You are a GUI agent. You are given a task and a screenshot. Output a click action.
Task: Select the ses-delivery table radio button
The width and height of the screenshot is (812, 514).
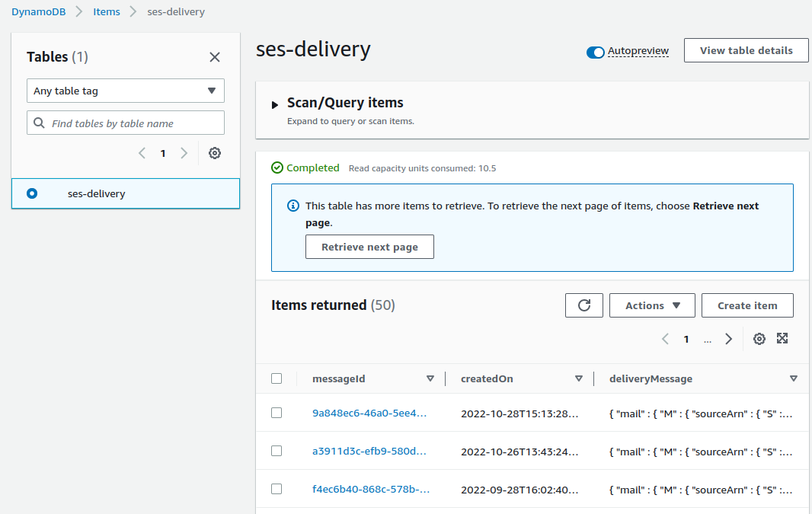point(32,193)
